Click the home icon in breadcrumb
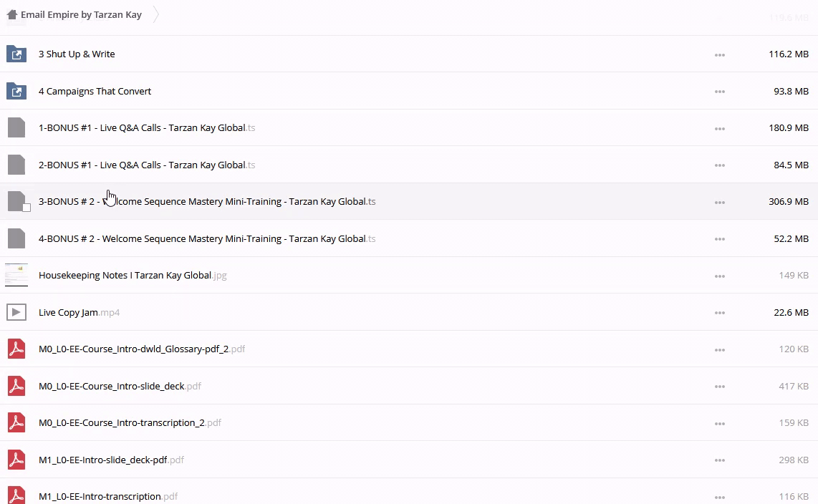Viewport: 818px width, 504px height. (11, 14)
